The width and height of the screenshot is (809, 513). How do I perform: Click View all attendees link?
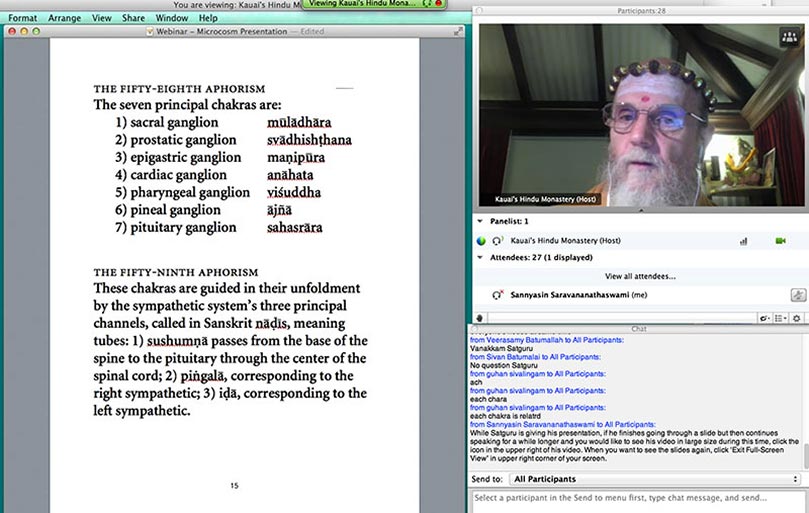(x=639, y=276)
